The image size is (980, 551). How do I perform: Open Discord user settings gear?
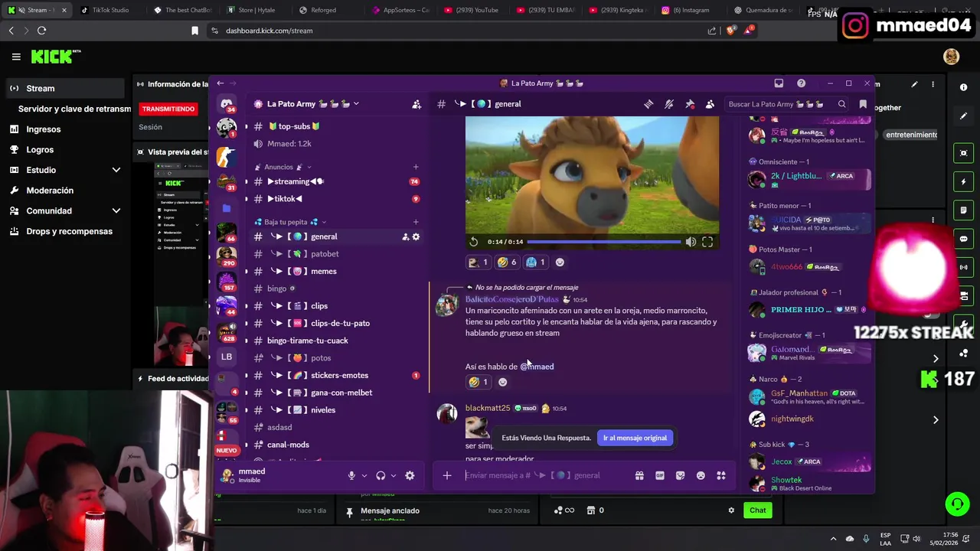coord(410,475)
